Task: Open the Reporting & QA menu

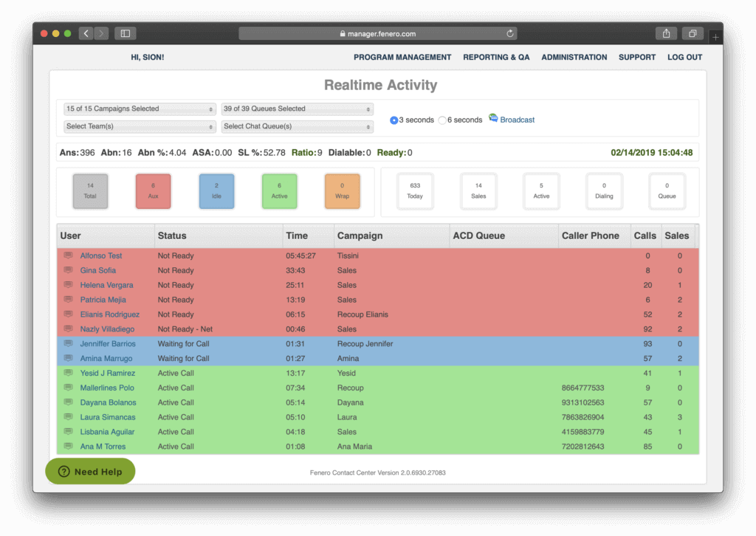Action: click(496, 57)
